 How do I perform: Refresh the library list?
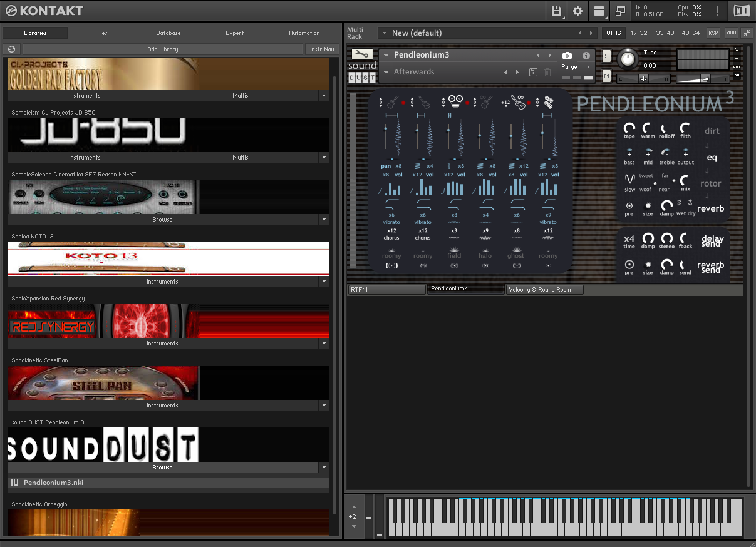tap(12, 49)
